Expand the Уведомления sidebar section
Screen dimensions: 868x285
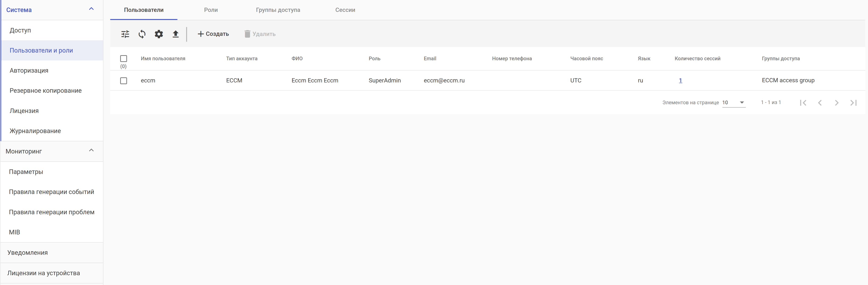pos(28,253)
